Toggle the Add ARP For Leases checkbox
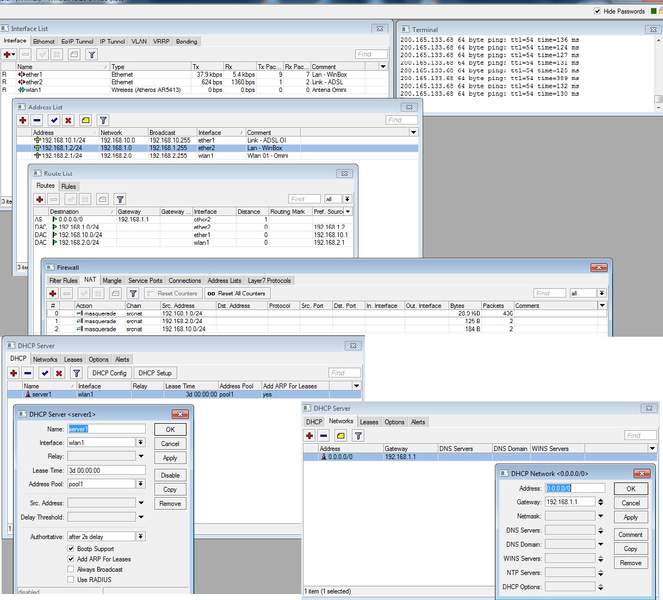 (x=71, y=559)
